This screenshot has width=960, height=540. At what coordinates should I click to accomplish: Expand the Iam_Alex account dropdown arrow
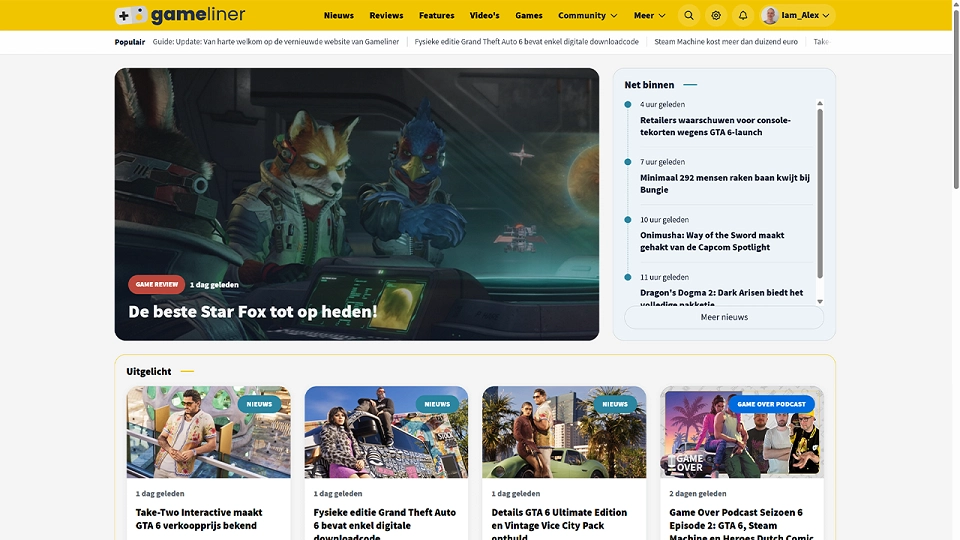tap(826, 15)
